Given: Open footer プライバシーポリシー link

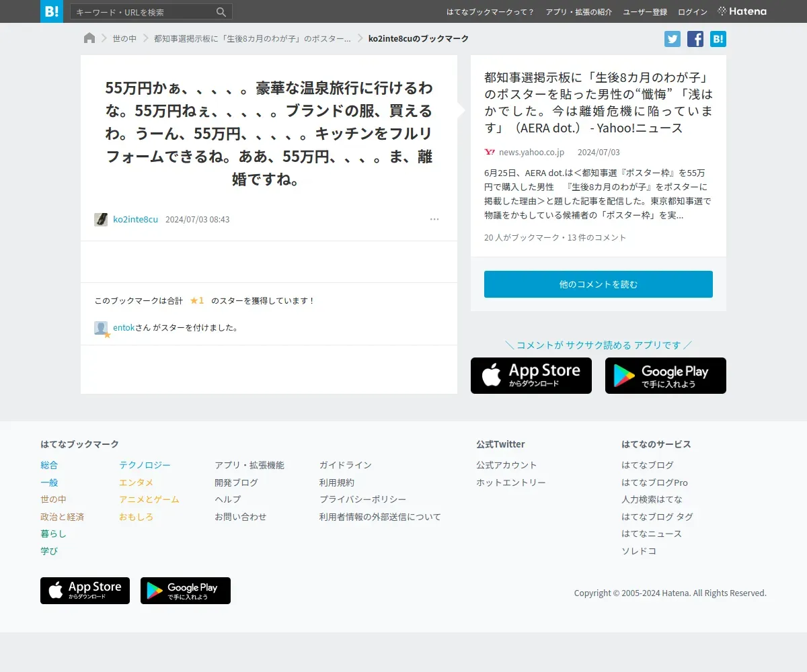Looking at the screenshot, I should coord(363,499).
